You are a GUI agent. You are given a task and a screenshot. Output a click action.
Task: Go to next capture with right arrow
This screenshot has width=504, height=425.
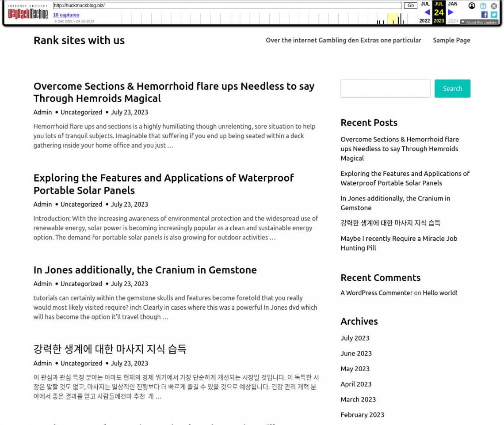pyautogui.click(x=451, y=12)
